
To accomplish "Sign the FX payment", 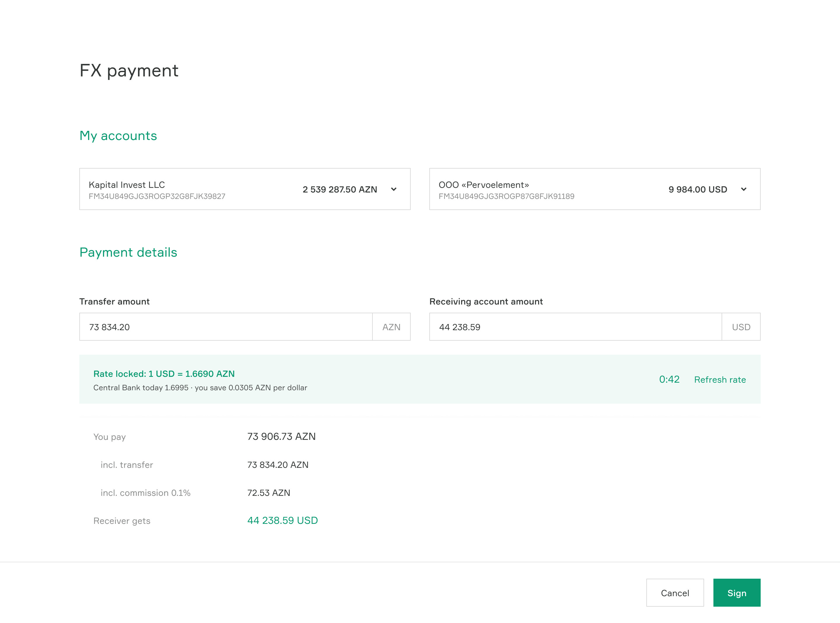I will [737, 593].
